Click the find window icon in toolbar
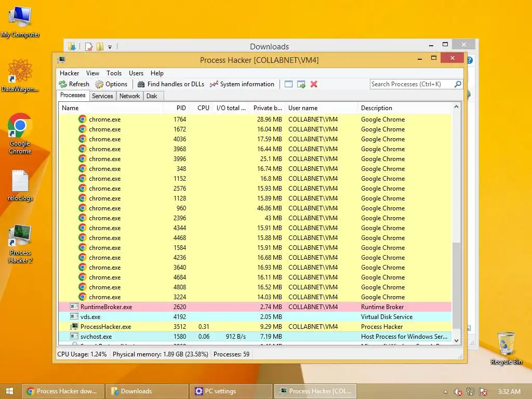The width and height of the screenshot is (532, 399). point(288,84)
